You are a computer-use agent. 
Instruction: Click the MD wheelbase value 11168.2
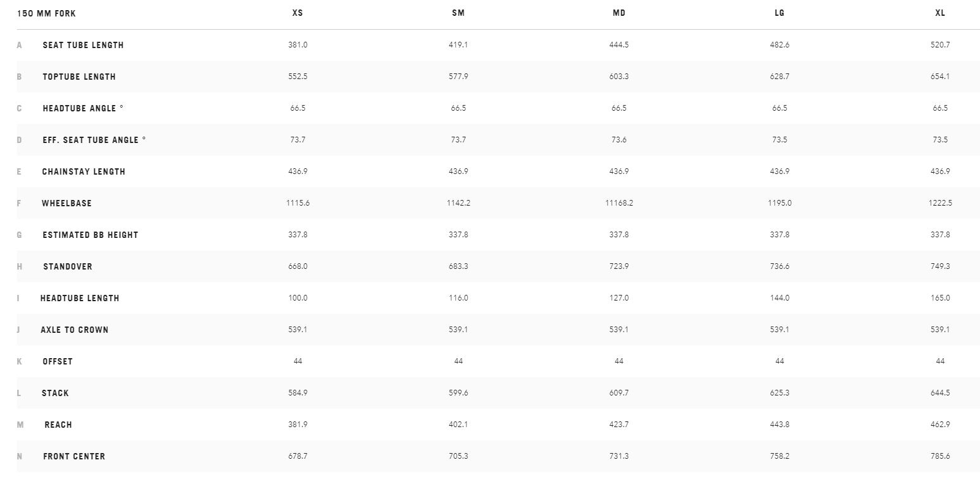pyautogui.click(x=619, y=203)
